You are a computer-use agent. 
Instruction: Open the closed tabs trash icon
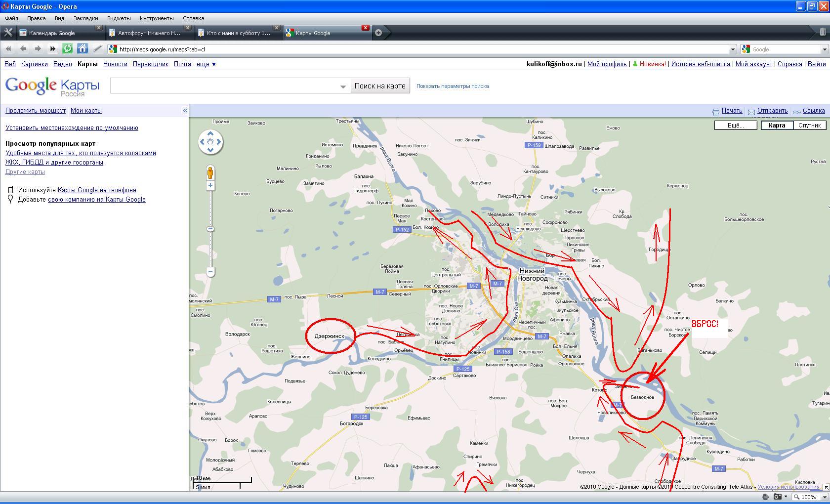(x=823, y=32)
